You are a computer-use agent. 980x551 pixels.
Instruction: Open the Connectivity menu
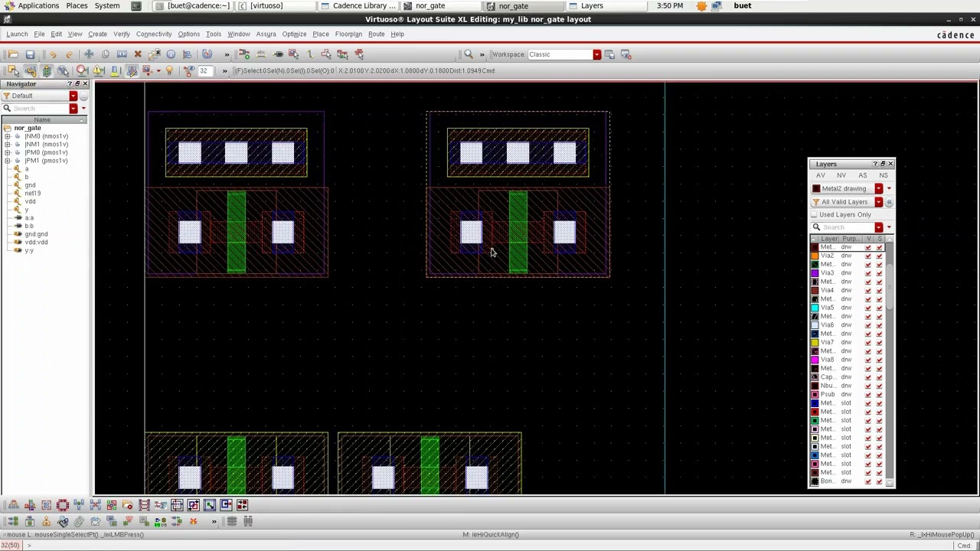click(154, 34)
